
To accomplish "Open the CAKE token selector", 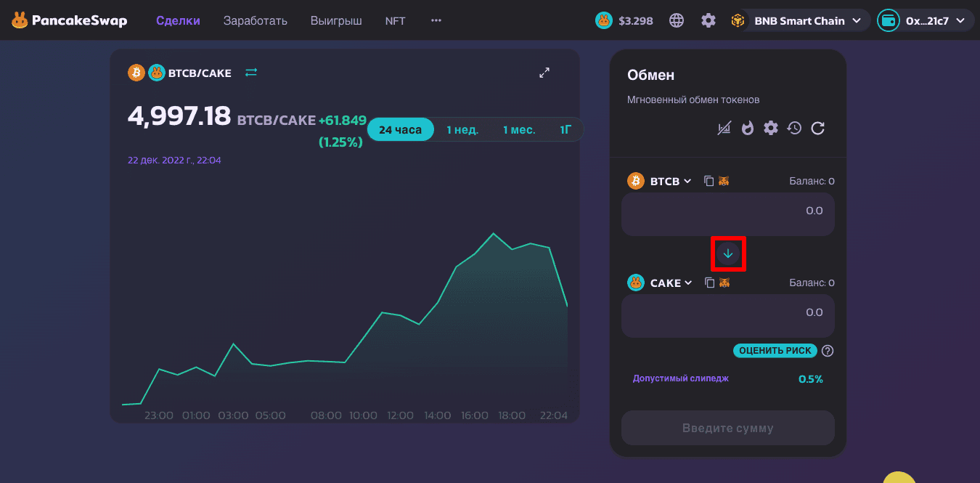I will [x=661, y=283].
